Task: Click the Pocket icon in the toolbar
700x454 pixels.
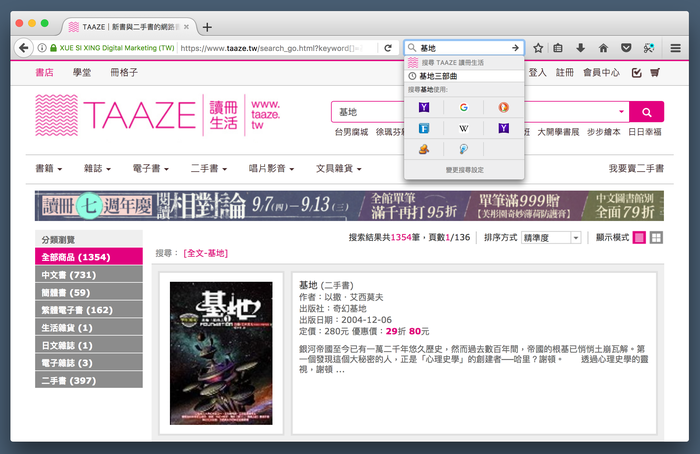Action: [x=626, y=48]
